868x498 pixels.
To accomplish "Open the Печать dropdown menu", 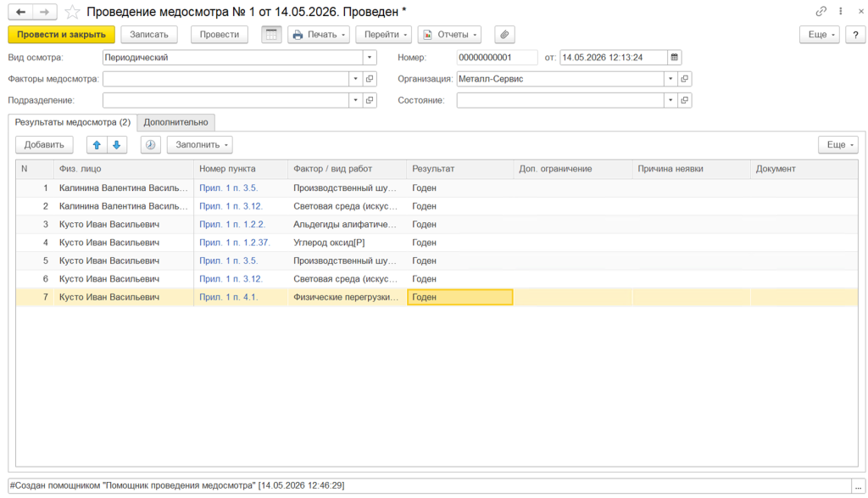I will [x=319, y=34].
